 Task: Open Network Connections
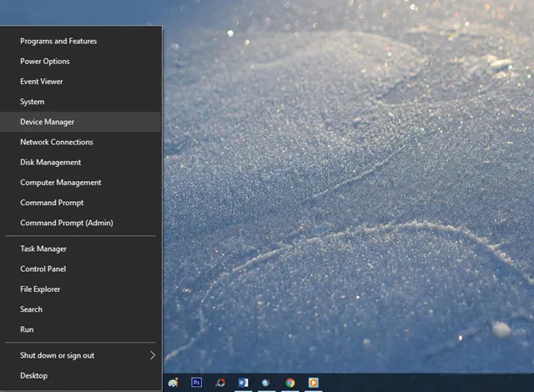[x=81, y=142]
